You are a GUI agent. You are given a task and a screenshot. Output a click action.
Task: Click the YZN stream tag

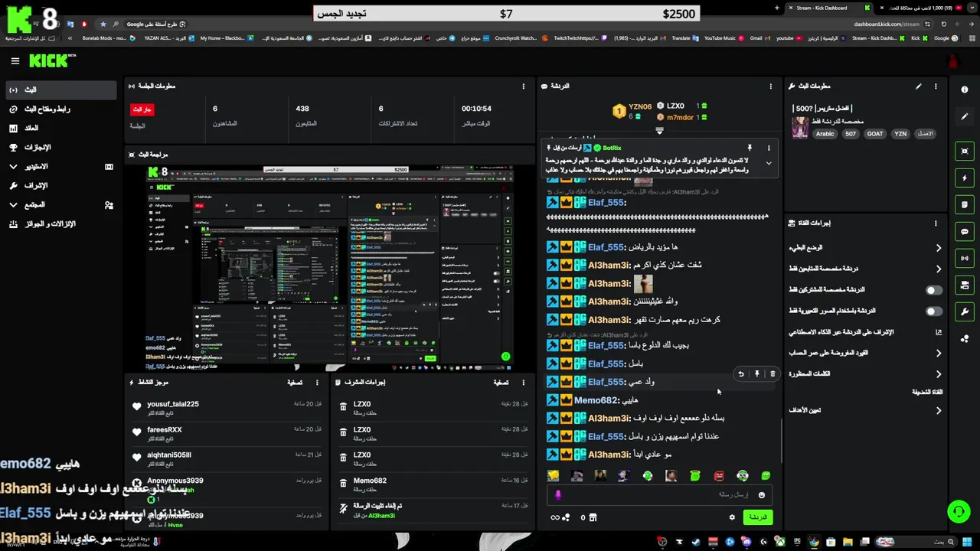point(900,134)
